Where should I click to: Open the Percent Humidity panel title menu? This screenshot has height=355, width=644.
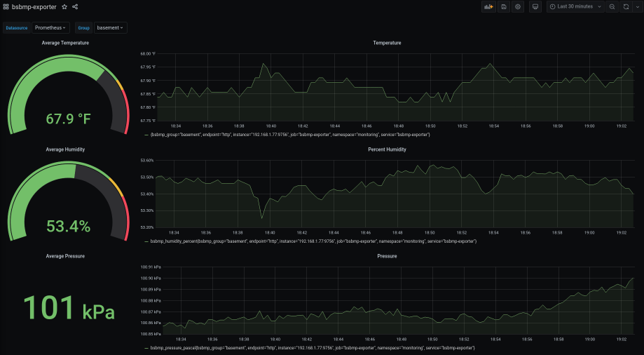[x=387, y=149]
